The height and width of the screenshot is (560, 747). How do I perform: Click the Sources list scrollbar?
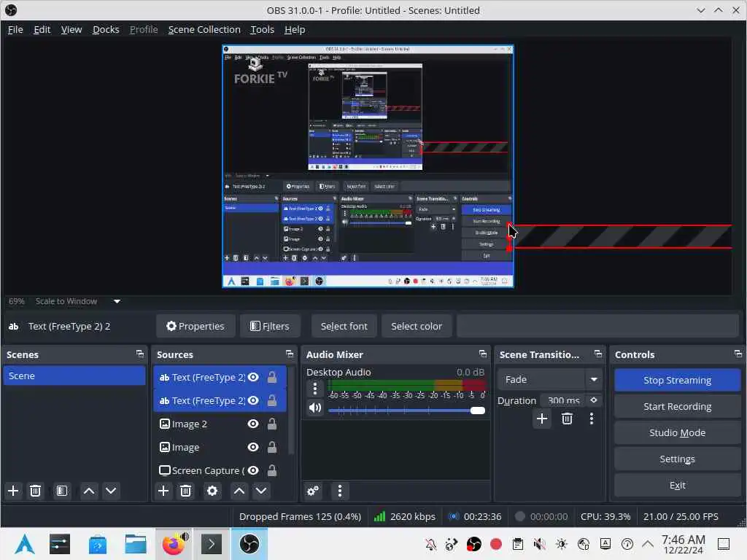[292, 411]
